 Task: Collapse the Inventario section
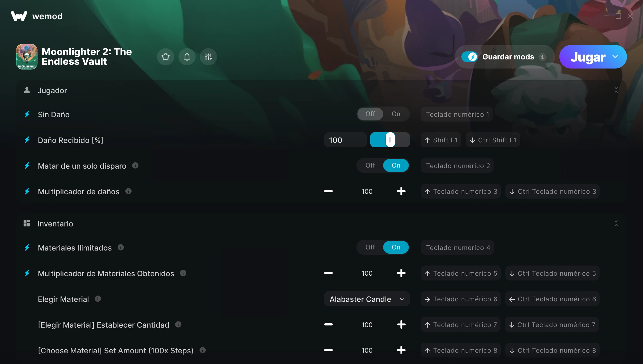pyautogui.click(x=616, y=223)
